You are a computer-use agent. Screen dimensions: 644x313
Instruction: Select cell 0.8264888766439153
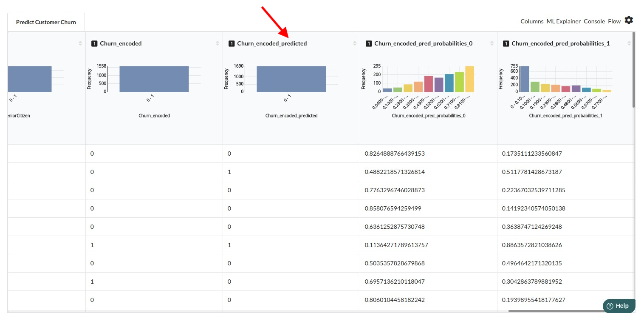(x=428, y=154)
